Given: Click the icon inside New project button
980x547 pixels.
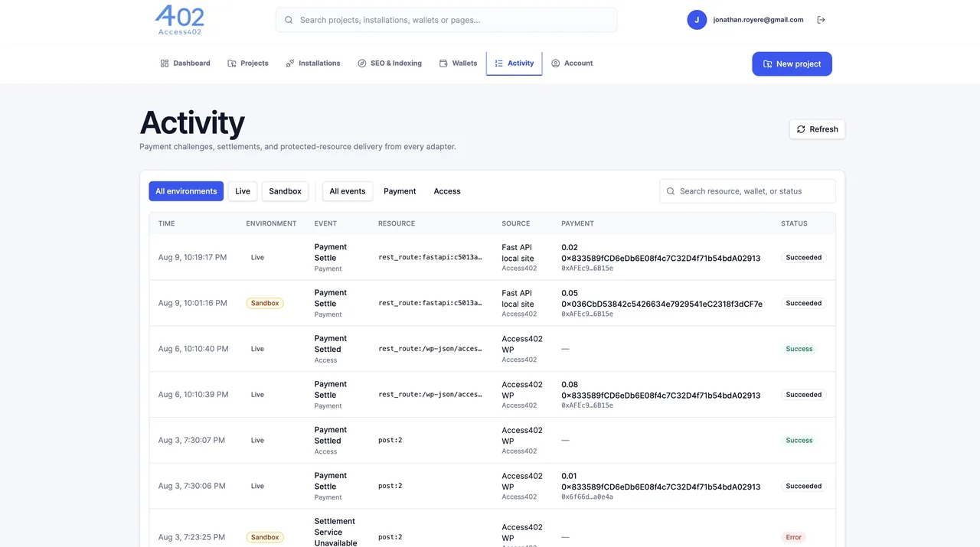Looking at the screenshot, I should 768,64.
